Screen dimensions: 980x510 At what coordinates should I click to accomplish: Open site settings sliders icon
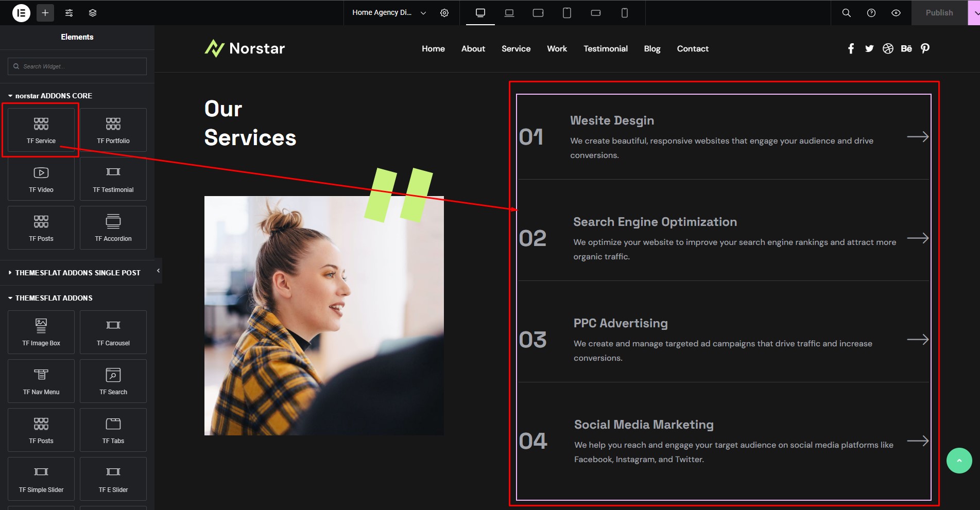click(x=69, y=13)
